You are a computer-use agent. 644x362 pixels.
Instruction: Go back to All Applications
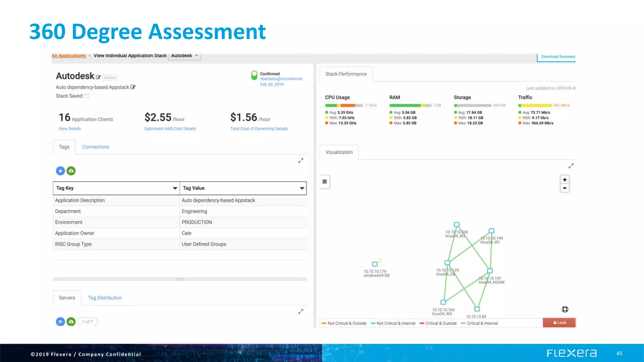(69, 56)
